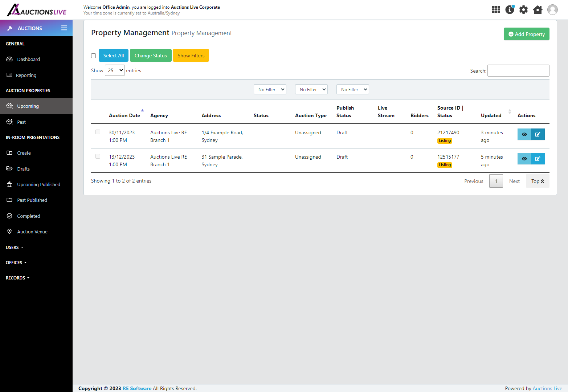Click the Select All button
Screen dimensions: 568x392
(x=114, y=56)
